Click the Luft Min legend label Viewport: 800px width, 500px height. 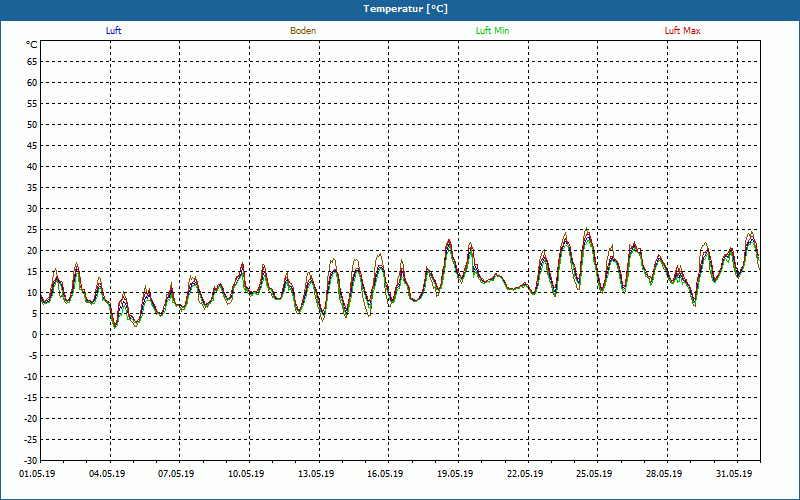tap(492, 31)
